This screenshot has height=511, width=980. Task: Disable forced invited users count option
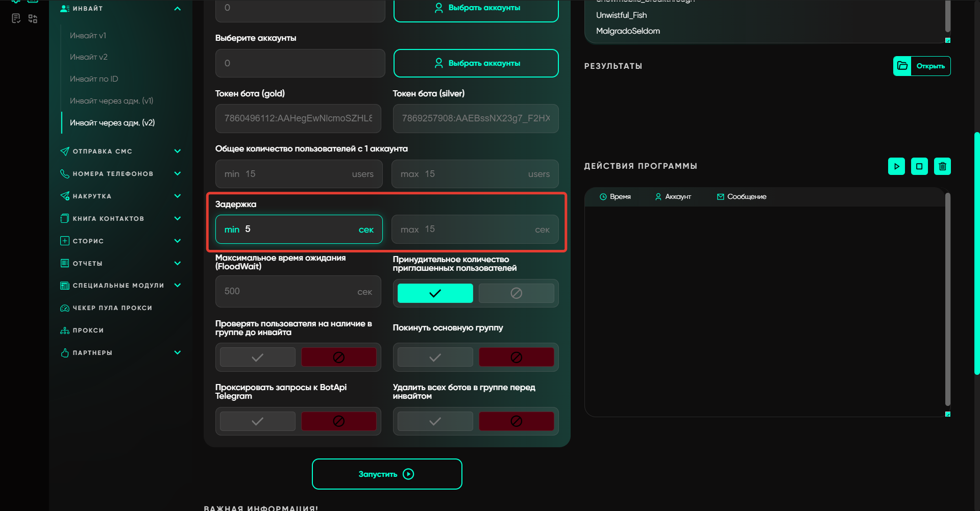tap(516, 293)
